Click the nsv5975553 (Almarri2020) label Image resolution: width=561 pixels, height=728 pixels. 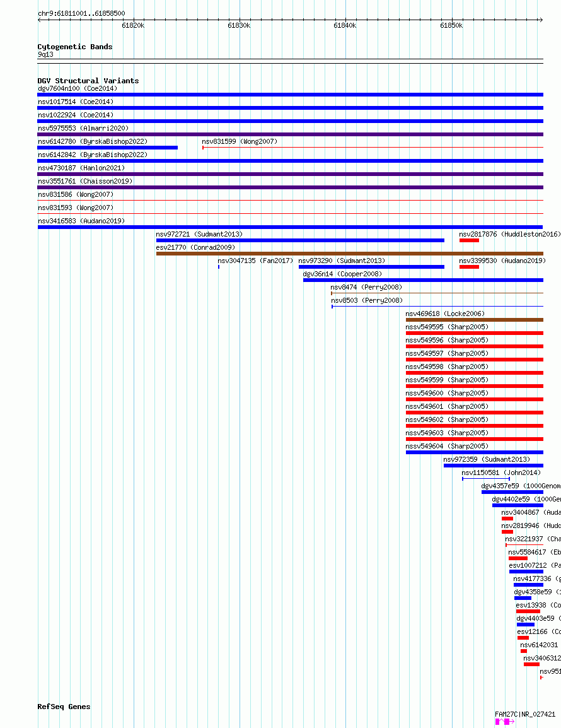pyautogui.click(x=83, y=128)
